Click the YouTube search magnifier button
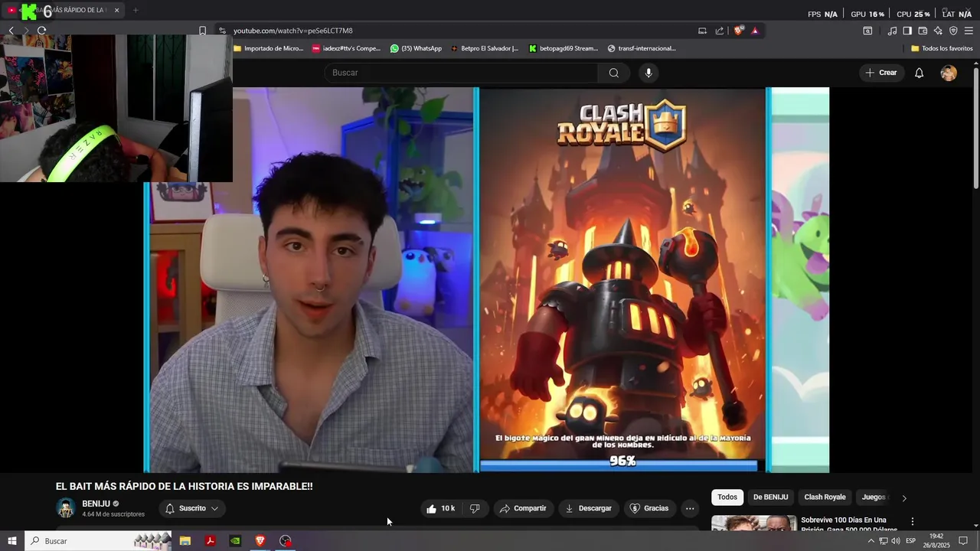The height and width of the screenshot is (551, 980). click(x=614, y=73)
